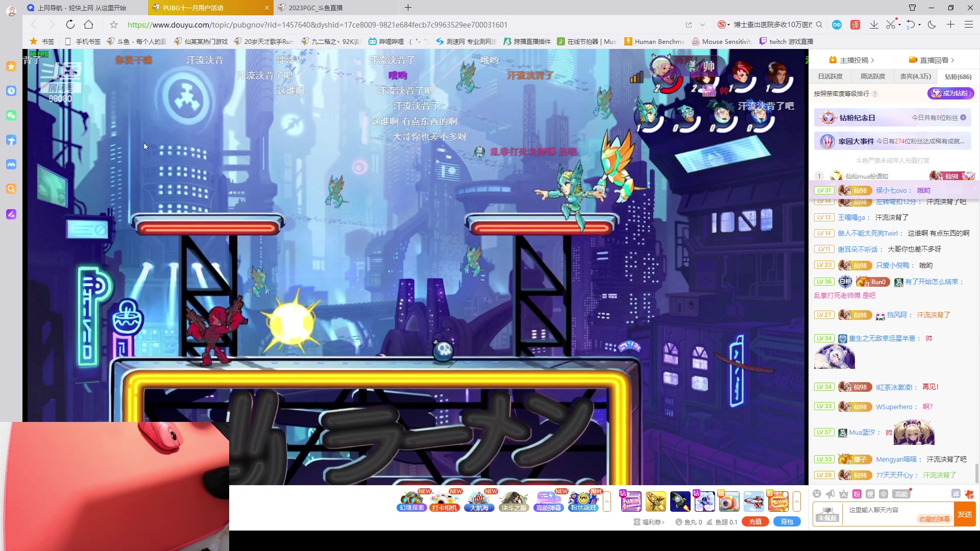Select the red airplane gift icon
This screenshot has height=551, width=980.
753,502
